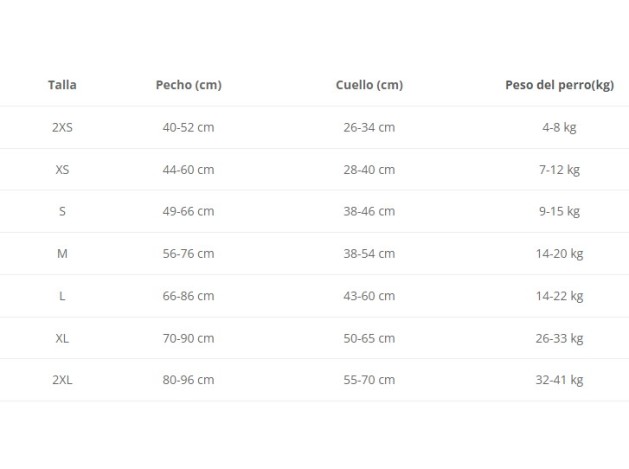Select neck measurement 50-65 cm
This screenshot has height=469, width=629.
tap(369, 337)
